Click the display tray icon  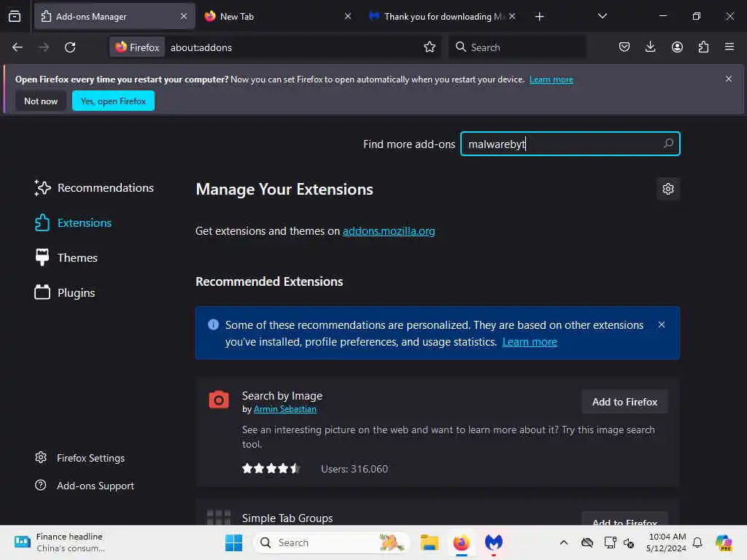611,542
